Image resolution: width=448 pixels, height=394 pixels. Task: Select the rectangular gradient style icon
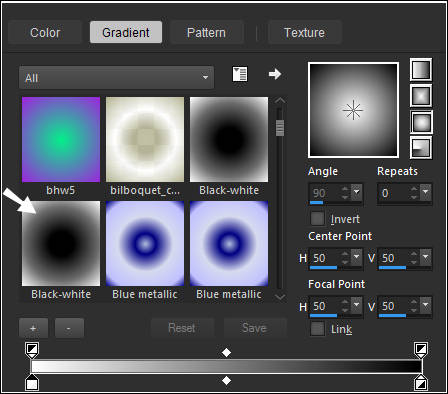click(x=421, y=96)
